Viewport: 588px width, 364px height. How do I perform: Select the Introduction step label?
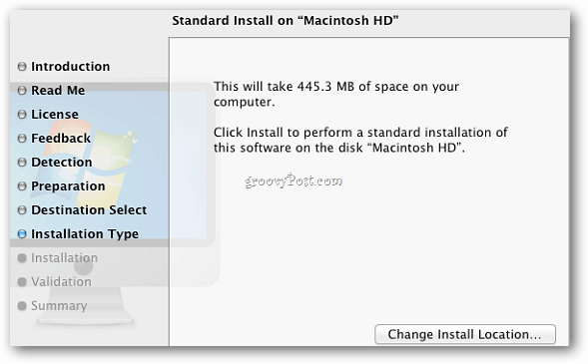(x=71, y=67)
